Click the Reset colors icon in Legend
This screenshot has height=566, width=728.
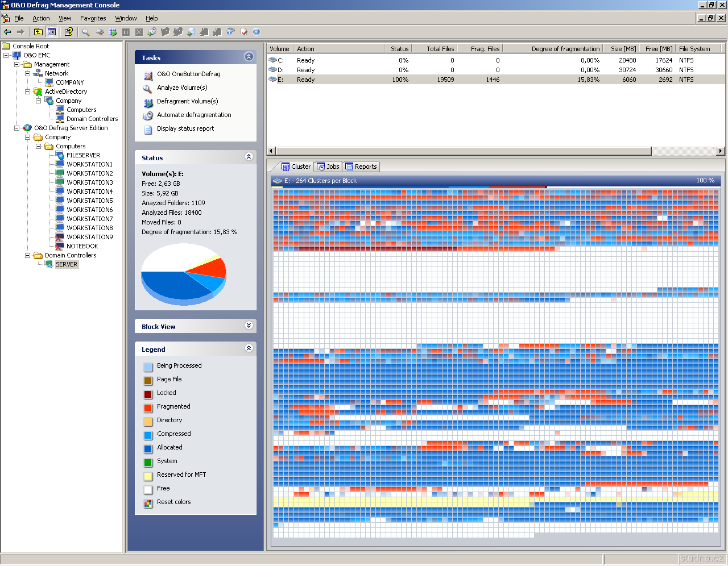tap(148, 503)
